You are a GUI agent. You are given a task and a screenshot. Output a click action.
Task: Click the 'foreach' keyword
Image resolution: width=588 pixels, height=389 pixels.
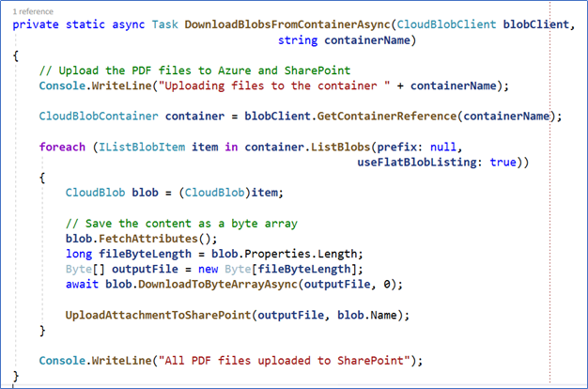click(62, 147)
